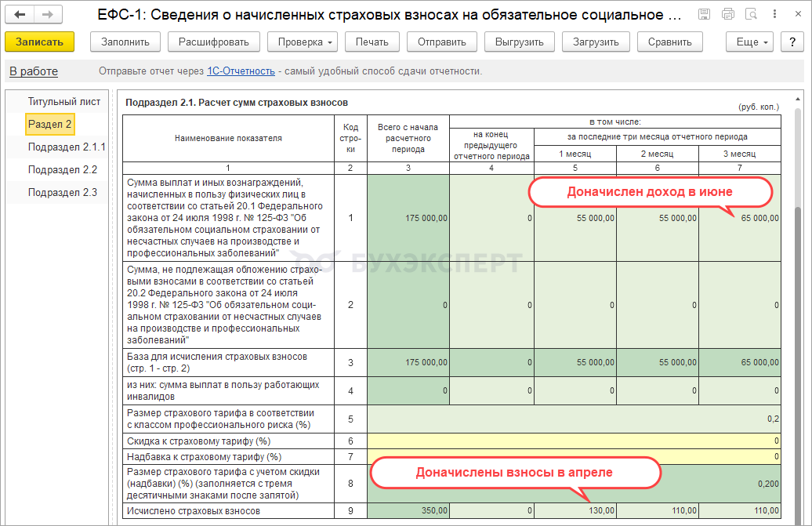Export the report with Выгрузить
The image size is (812, 526).
click(x=520, y=42)
